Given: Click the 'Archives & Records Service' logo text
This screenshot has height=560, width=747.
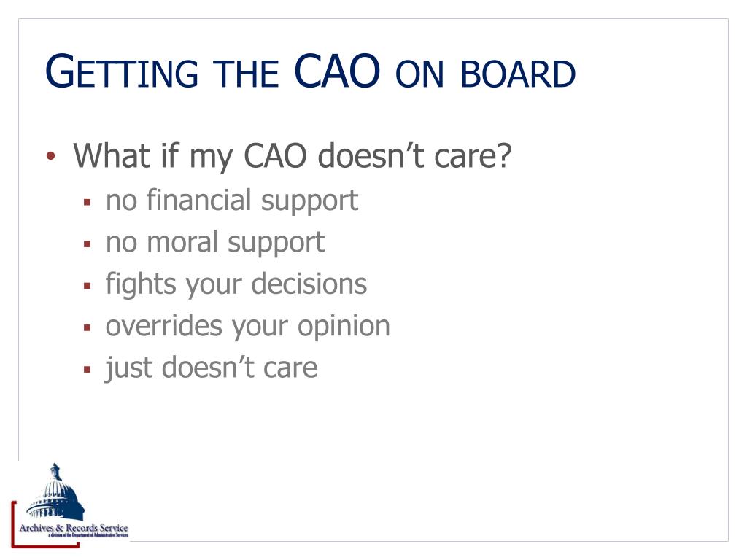Looking at the screenshot, I should point(74,528).
